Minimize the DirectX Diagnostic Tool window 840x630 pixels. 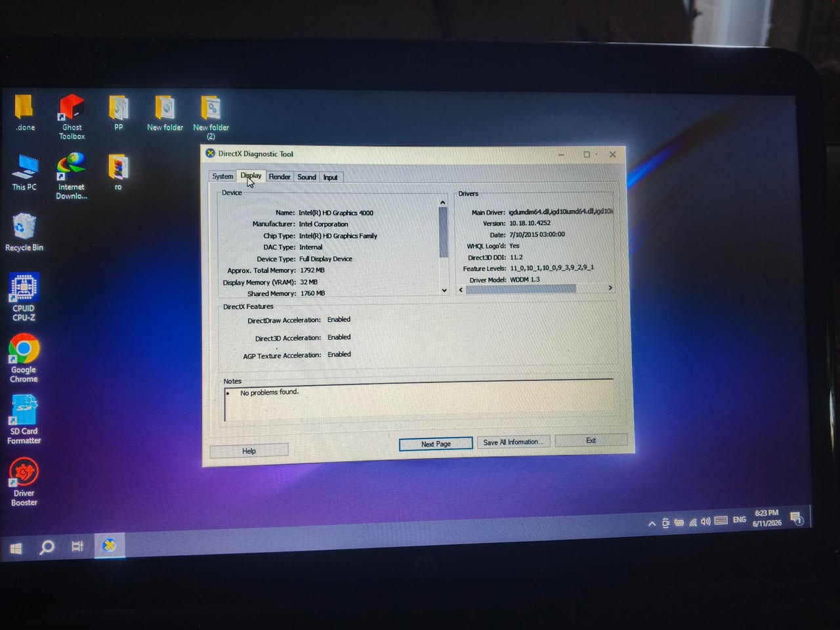(x=561, y=155)
